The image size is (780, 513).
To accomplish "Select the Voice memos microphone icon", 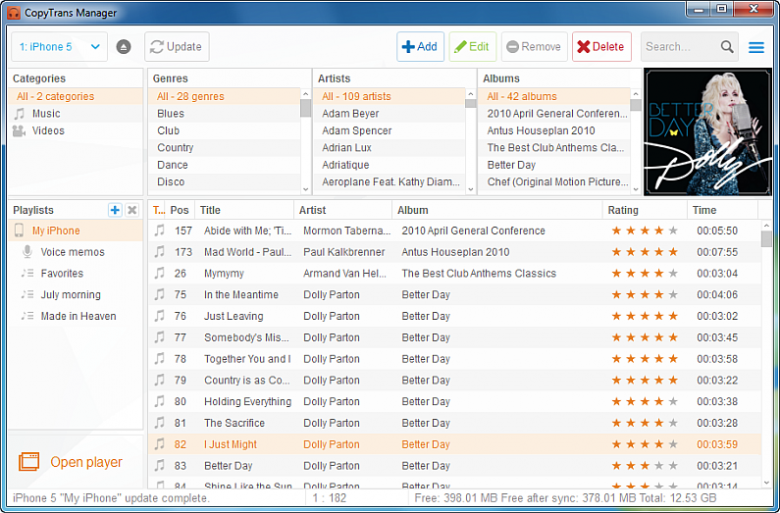I will pyautogui.click(x=28, y=252).
